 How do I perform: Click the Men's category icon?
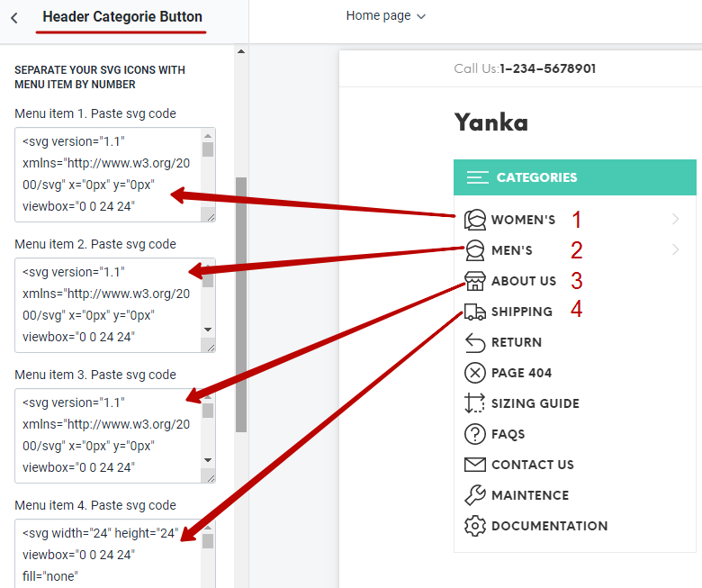(x=475, y=250)
